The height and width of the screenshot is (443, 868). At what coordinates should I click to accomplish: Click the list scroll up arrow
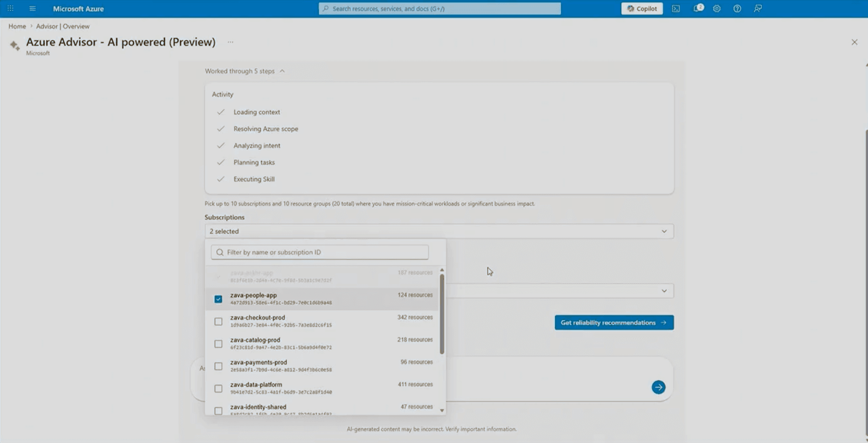(x=442, y=270)
